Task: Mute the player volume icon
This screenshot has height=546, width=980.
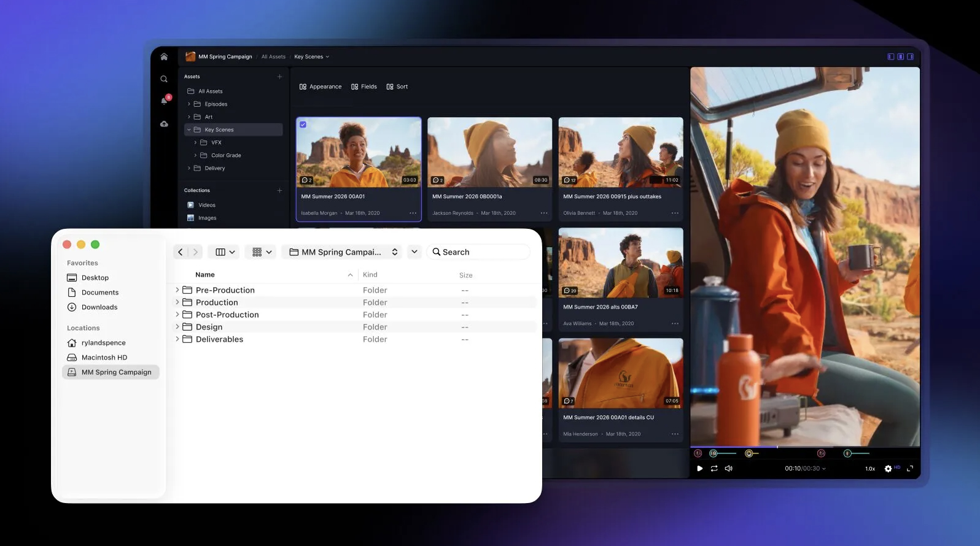Action: (729, 469)
